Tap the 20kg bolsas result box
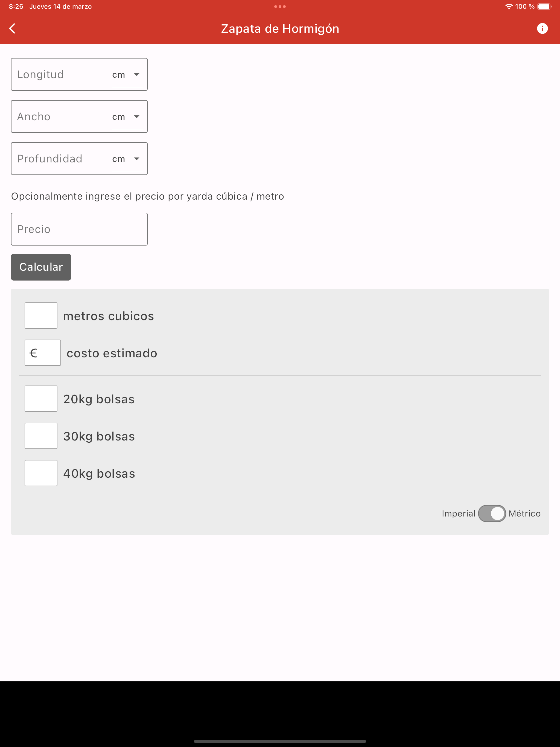Image resolution: width=560 pixels, height=747 pixels. (x=41, y=398)
